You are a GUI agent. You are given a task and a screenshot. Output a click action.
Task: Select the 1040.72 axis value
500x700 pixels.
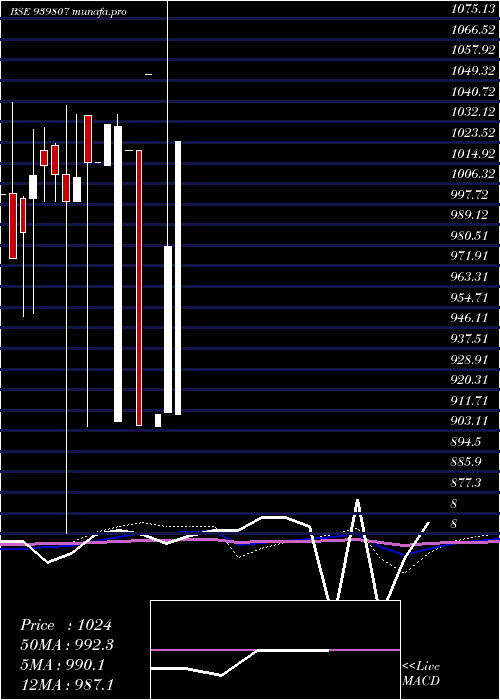coord(473,92)
